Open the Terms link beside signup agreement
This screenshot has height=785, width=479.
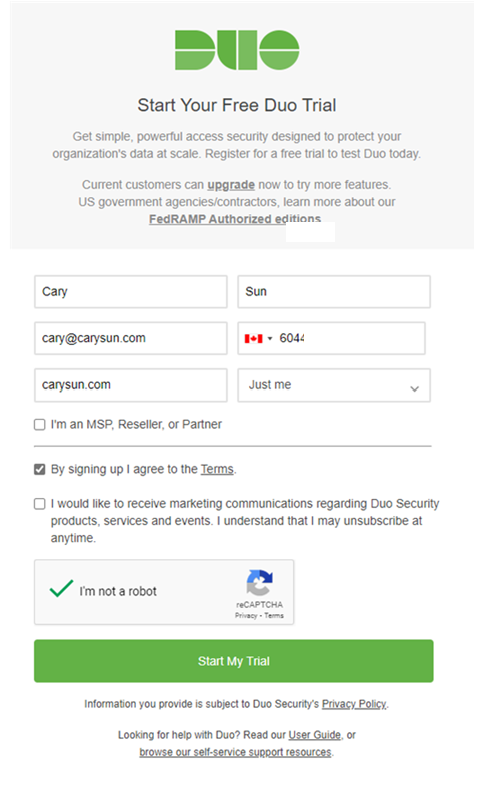coord(217,469)
